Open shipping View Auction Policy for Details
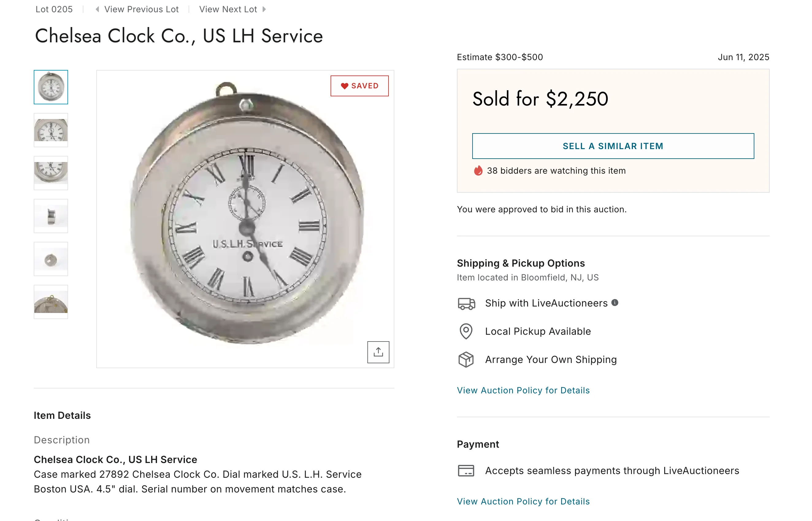Screen dimensions: 812x521 [x=523, y=390]
